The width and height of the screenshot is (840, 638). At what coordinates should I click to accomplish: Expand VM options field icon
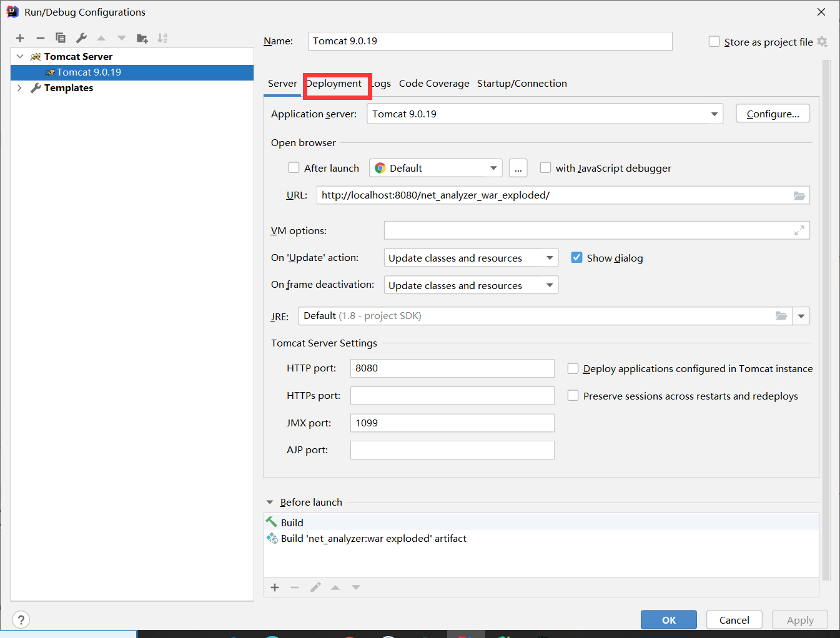click(799, 230)
